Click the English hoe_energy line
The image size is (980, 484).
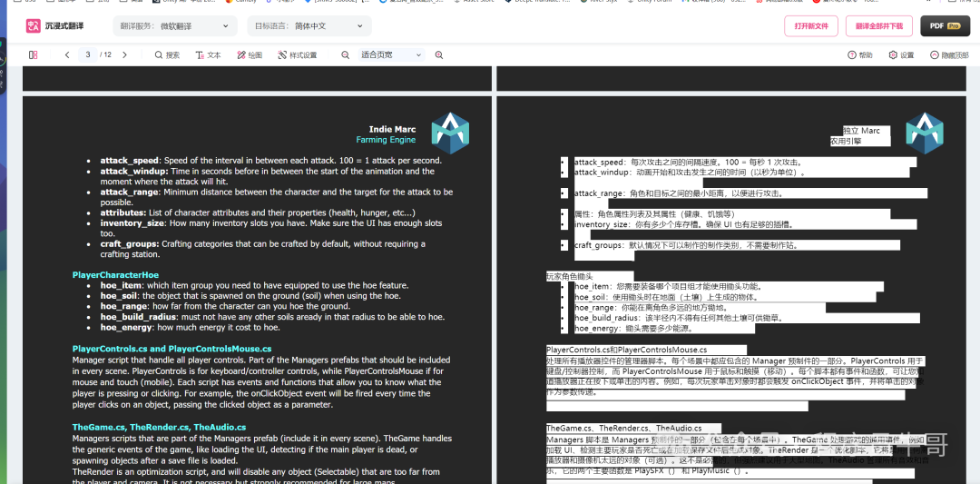click(x=190, y=327)
